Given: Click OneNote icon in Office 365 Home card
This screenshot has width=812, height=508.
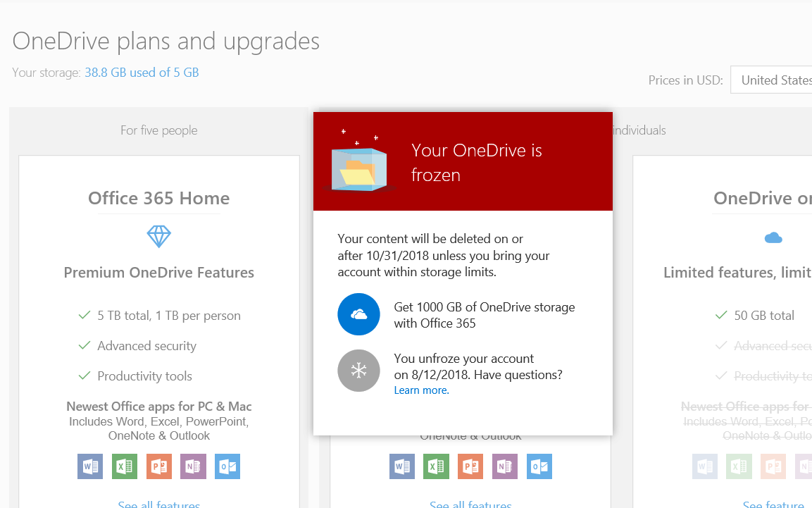Looking at the screenshot, I should 193,466.
